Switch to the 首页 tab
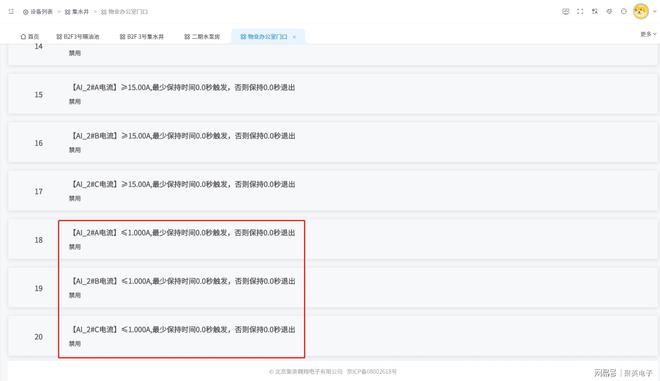 [x=29, y=37]
